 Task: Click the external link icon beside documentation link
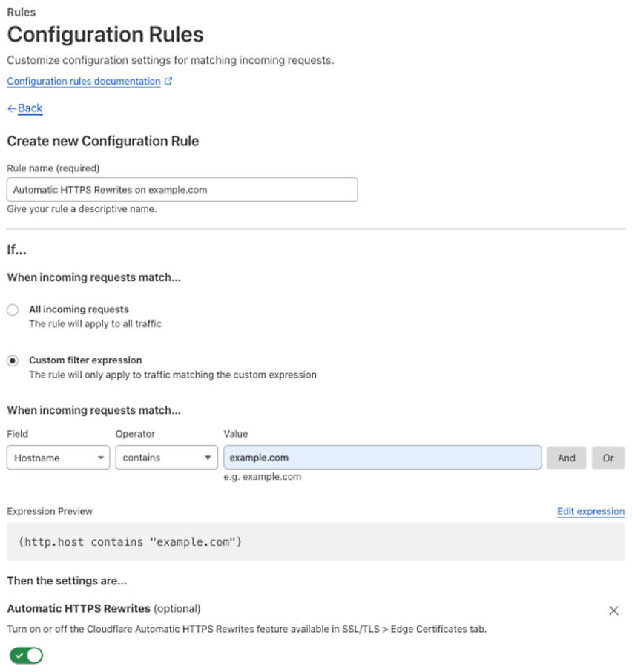168,81
